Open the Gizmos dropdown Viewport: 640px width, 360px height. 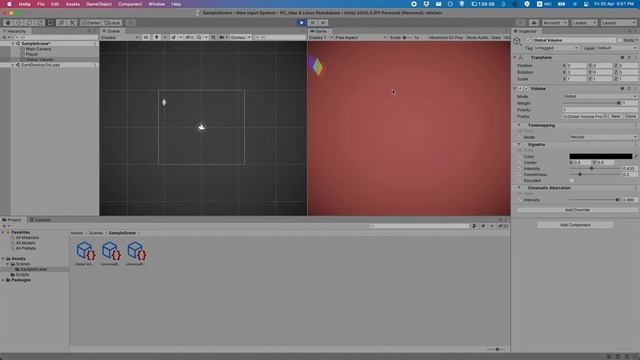click(240, 38)
